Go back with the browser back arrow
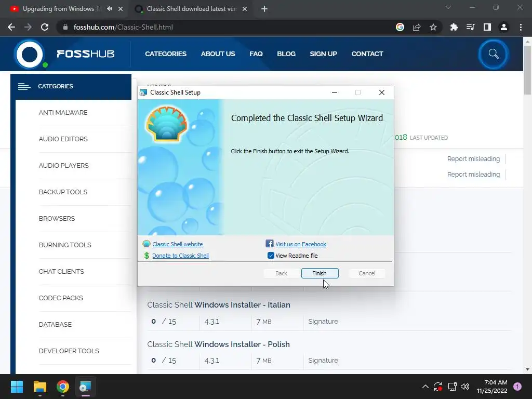Image resolution: width=532 pixels, height=399 pixels. click(x=11, y=27)
